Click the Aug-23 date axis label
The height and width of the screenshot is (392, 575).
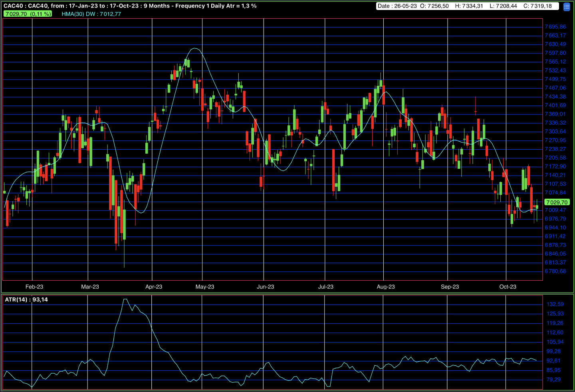[x=386, y=287]
